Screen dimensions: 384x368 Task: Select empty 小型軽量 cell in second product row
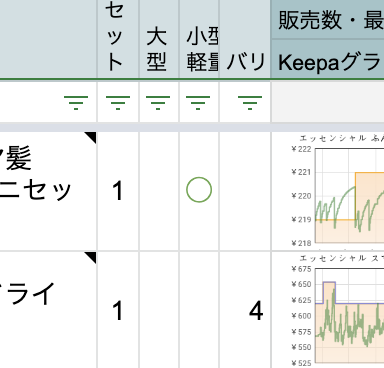199,310
